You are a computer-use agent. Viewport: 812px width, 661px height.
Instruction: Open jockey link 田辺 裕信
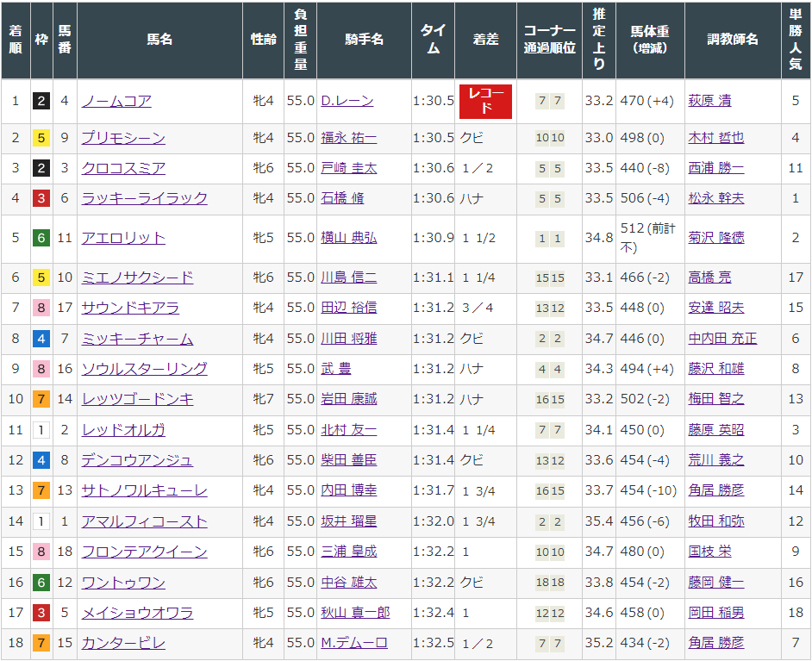[x=348, y=308]
